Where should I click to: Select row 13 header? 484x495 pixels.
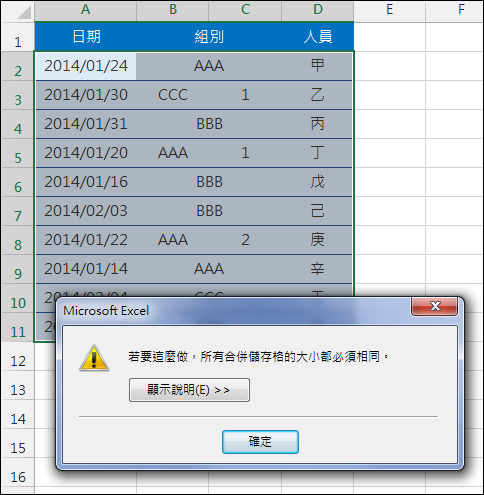[18, 385]
